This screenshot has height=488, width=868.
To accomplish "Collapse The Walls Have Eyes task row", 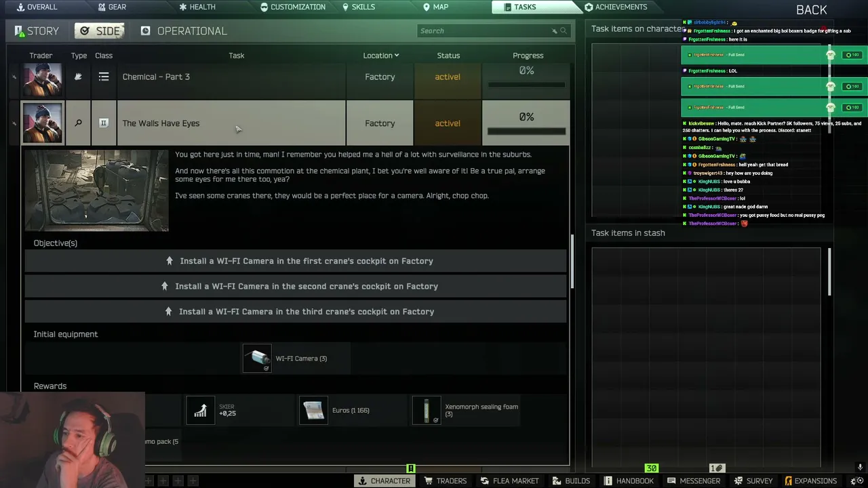I will [x=231, y=123].
